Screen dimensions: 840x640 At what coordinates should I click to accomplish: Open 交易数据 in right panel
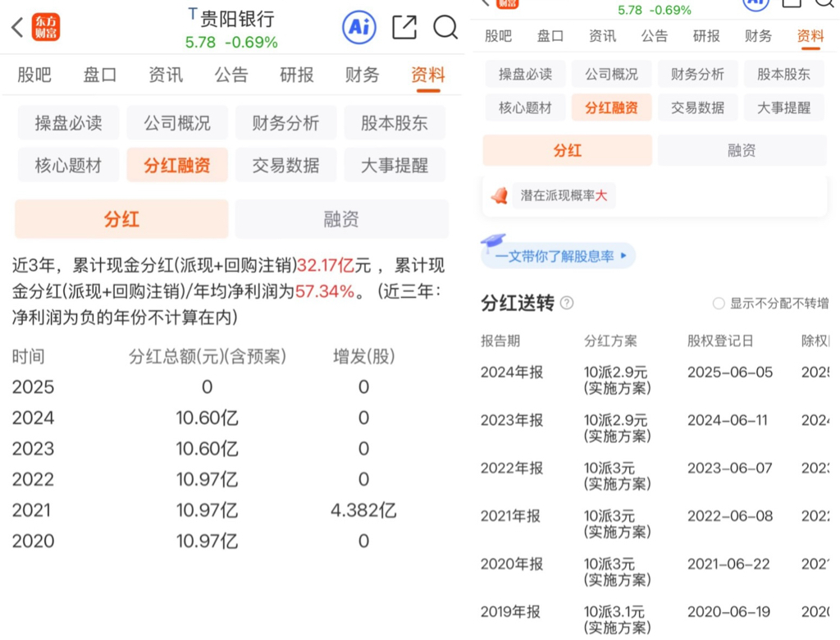(698, 107)
